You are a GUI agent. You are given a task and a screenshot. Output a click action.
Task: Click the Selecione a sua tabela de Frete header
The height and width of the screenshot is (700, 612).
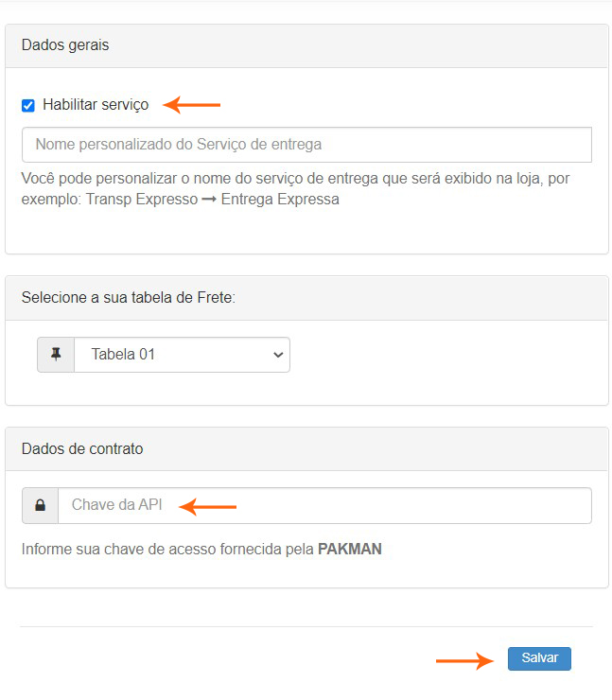point(306,298)
